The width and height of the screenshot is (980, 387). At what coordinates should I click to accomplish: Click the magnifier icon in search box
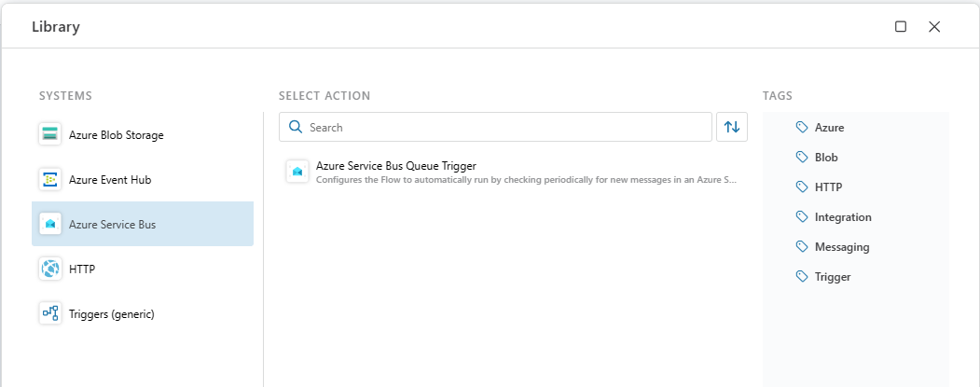(x=296, y=128)
